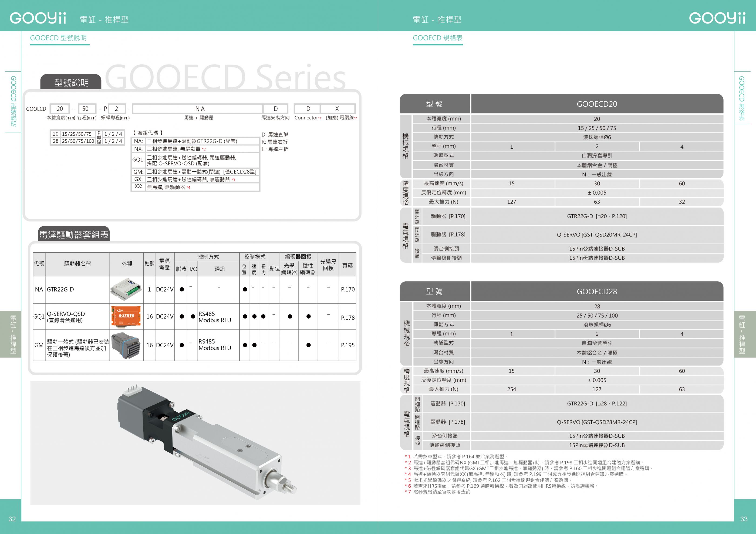Click footnote *6 about HRS接頭

501,486
